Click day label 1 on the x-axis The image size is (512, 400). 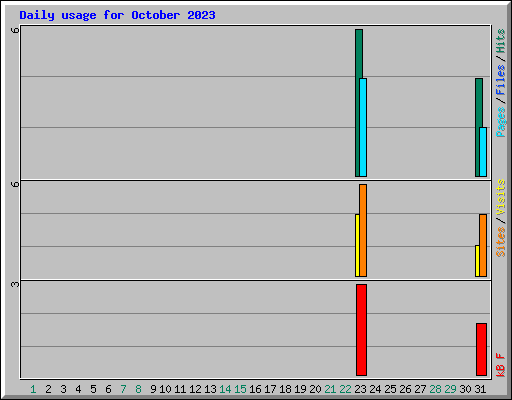[33, 389]
